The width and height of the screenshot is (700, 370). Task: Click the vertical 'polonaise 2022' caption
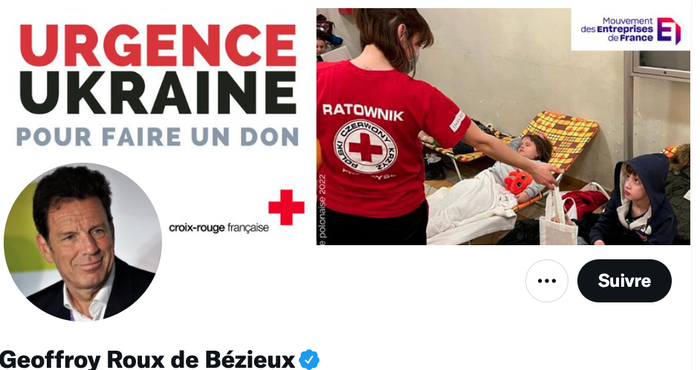(x=322, y=210)
